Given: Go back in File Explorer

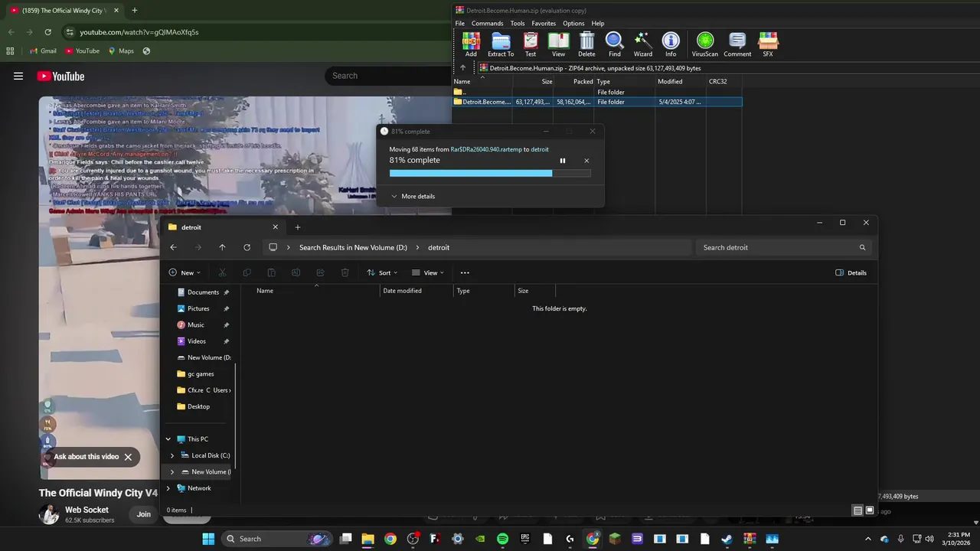Looking at the screenshot, I should pos(173,247).
